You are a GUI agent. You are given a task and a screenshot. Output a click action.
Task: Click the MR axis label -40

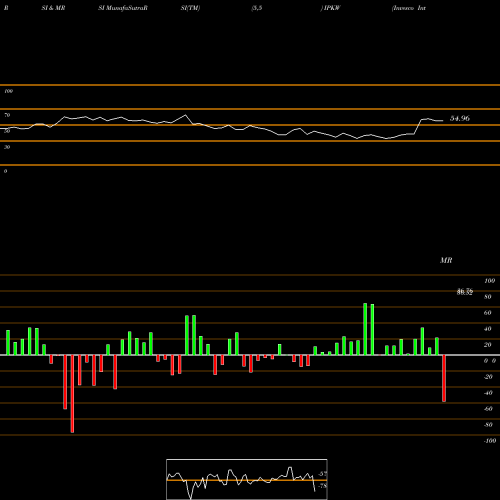[x=488, y=393]
